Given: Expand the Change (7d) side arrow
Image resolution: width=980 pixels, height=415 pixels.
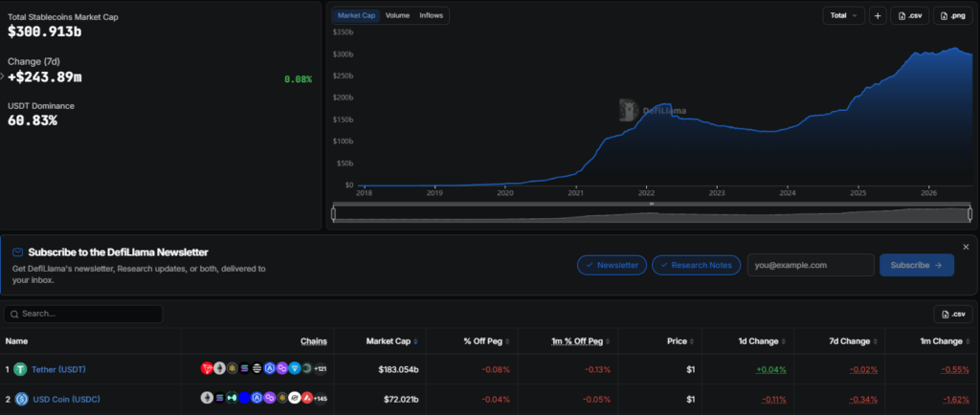Looking at the screenshot, I should coord(3,76).
